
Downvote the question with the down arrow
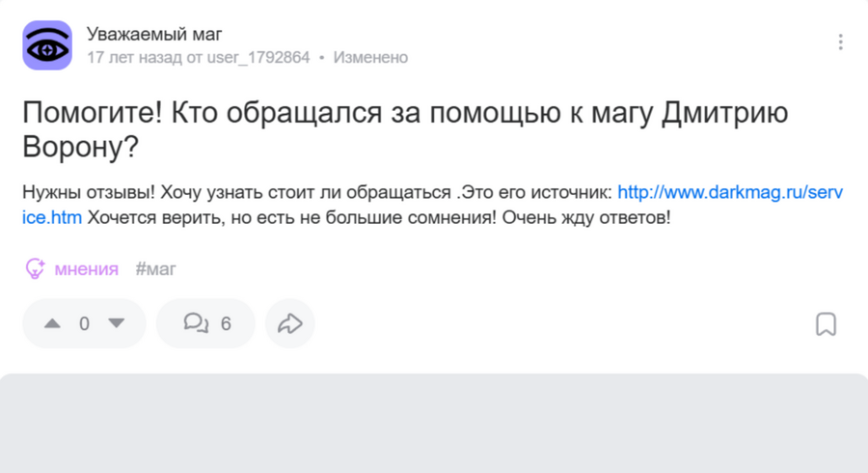coord(117,323)
